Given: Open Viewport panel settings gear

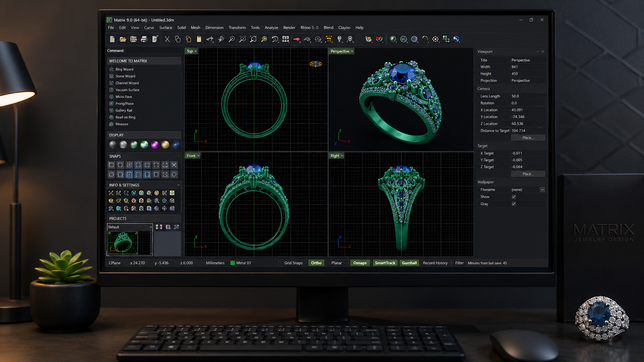Looking at the screenshot, I should click(x=543, y=51).
